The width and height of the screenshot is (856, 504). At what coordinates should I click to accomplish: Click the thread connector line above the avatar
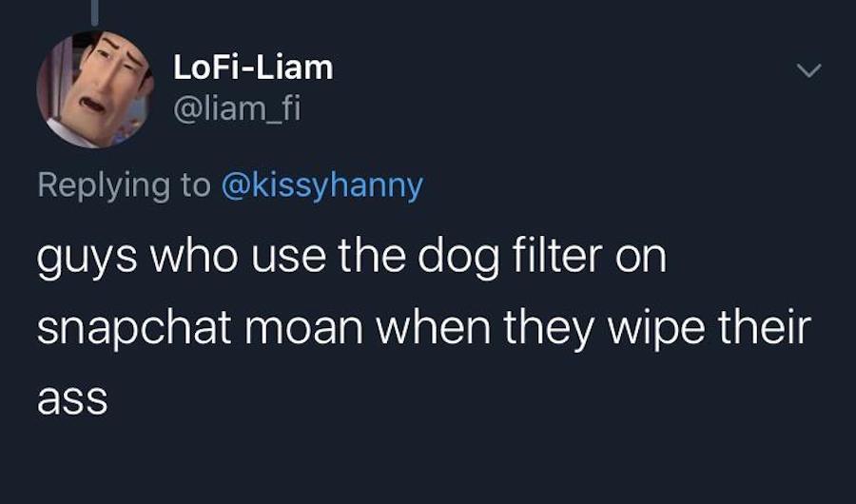95,12
